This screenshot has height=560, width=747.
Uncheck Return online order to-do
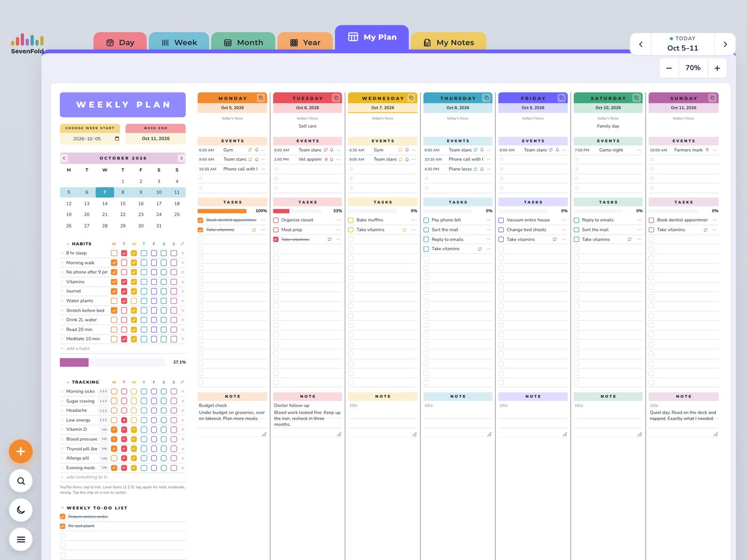[x=62, y=517]
